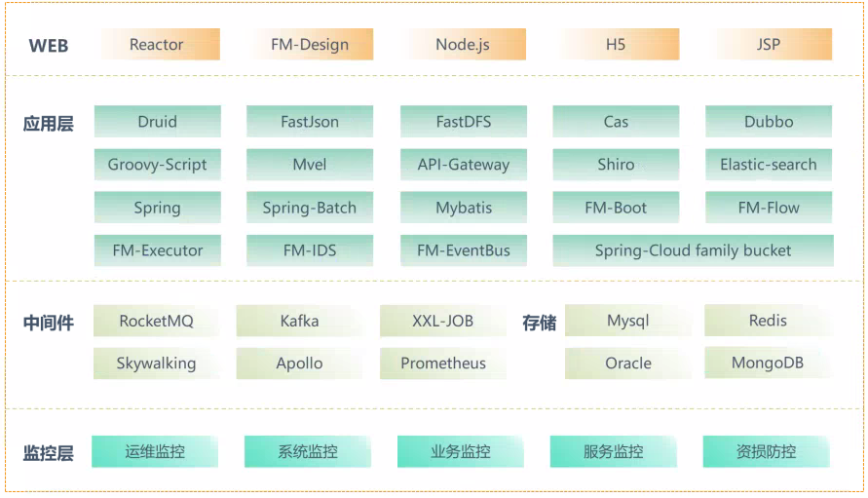Click the Mysql storage box
The width and height of the screenshot is (868, 498).
pos(628,321)
